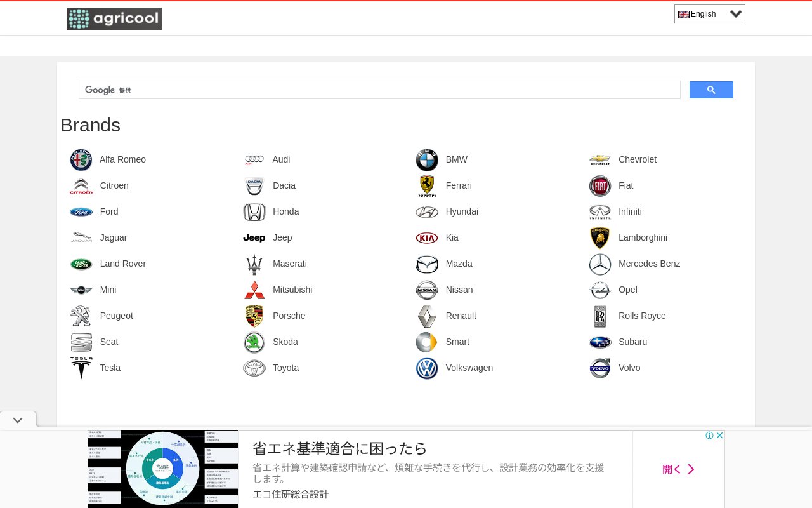
Task: Click the Seat S logo
Action: click(81, 342)
